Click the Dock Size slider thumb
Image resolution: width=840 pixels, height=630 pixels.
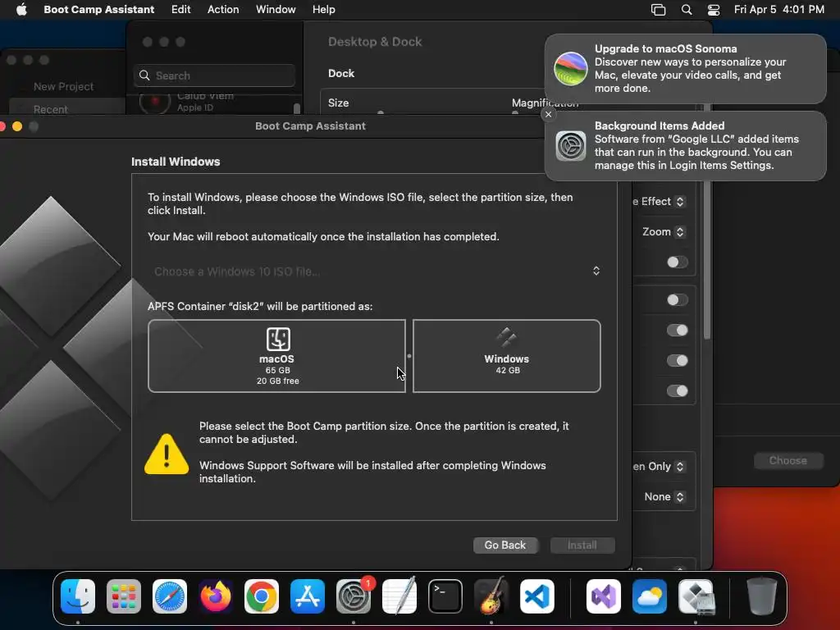[381, 112]
